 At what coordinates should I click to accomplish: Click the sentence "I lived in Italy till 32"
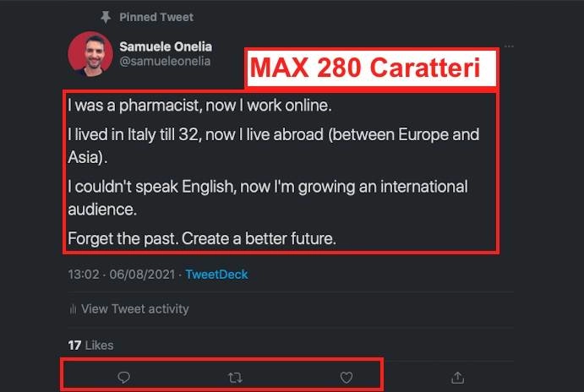pos(273,144)
